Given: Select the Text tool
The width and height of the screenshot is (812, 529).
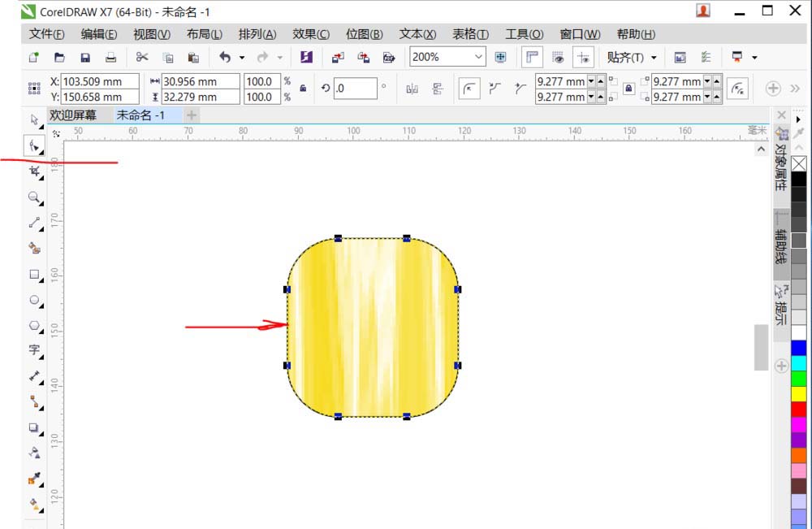Looking at the screenshot, I should [34, 350].
